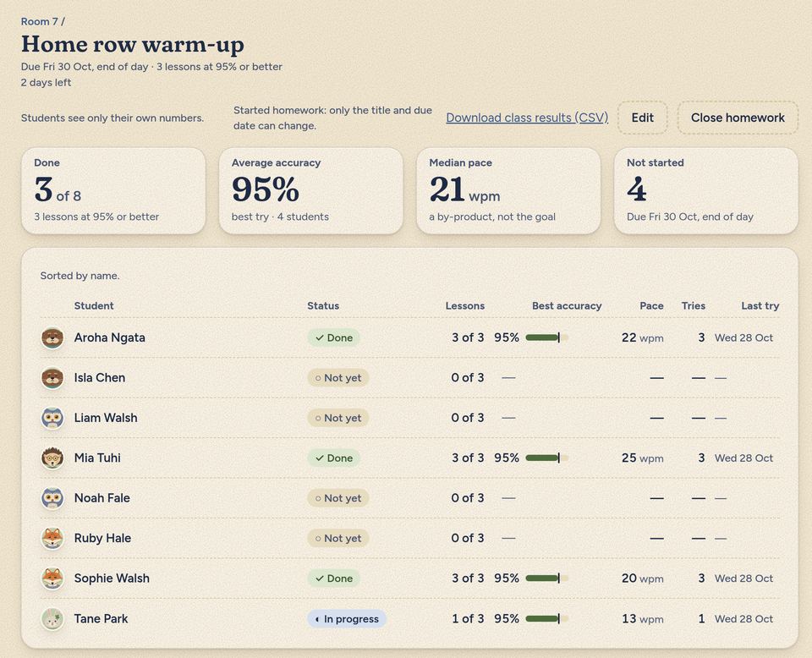
Task: Click the Sorted by name label
Action: click(x=80, y=276)
